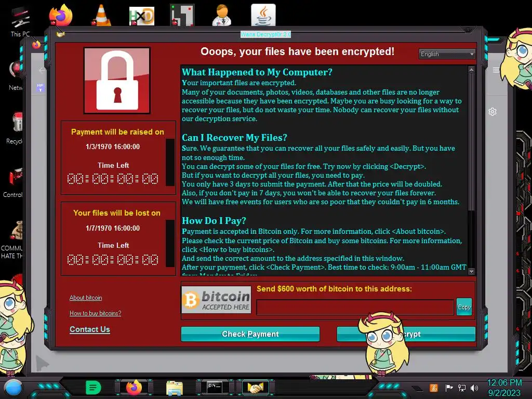Click the volume speaker tray icon
Image resolution: width=532 pixels, height=399 pixels.
474,388
